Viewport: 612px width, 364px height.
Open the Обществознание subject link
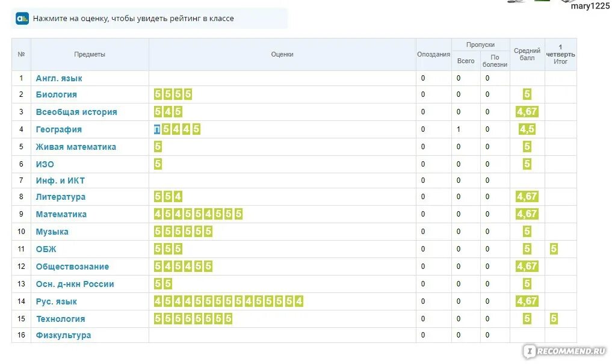point(72,267)
